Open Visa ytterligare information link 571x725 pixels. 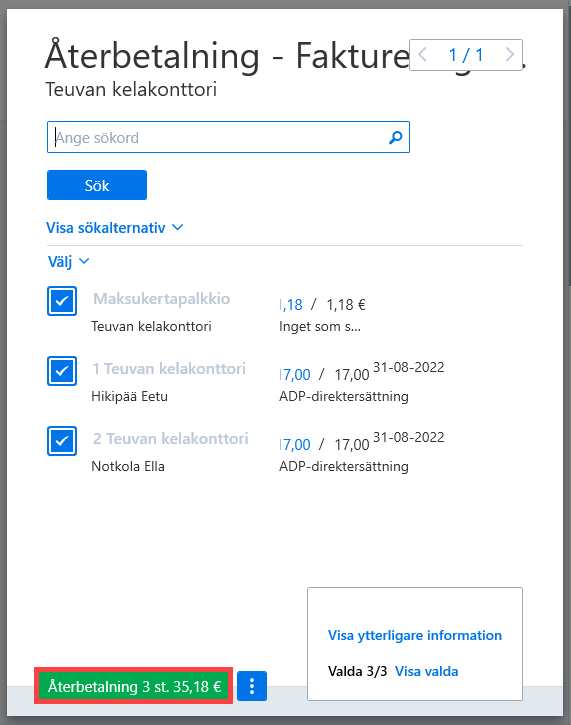(415, 635)
